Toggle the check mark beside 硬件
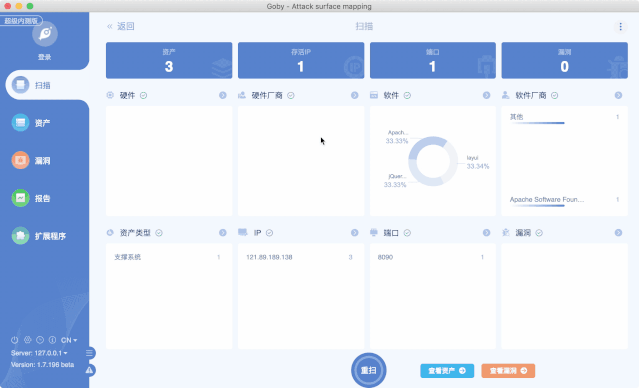The width and height of the screenshot is (639, 388). coord(143,95)
